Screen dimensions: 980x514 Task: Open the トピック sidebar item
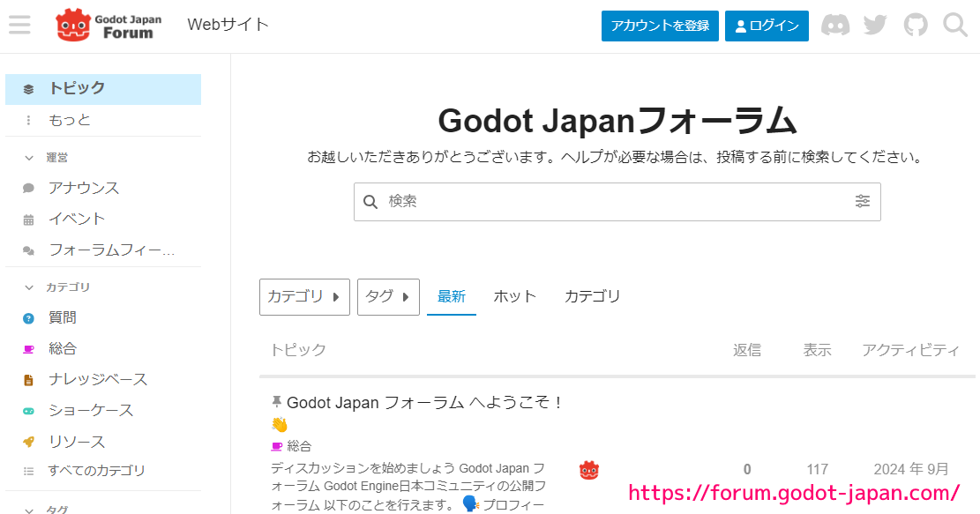[103, 89]
